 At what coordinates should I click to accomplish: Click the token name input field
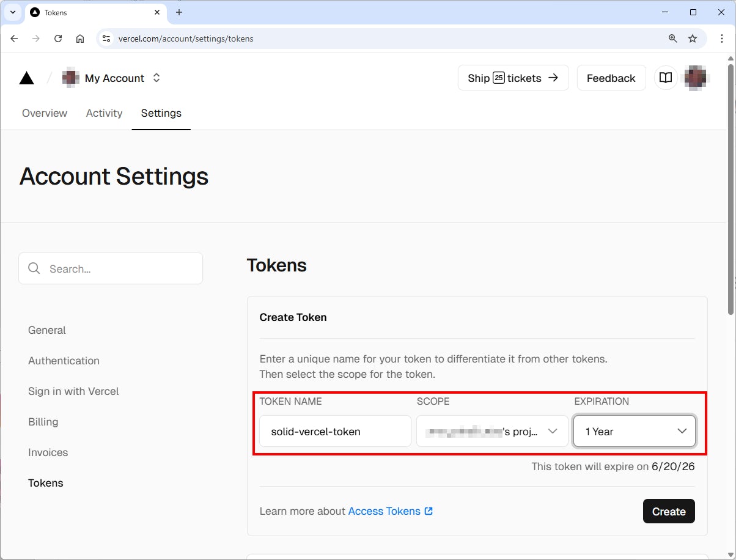pos(334,431)
